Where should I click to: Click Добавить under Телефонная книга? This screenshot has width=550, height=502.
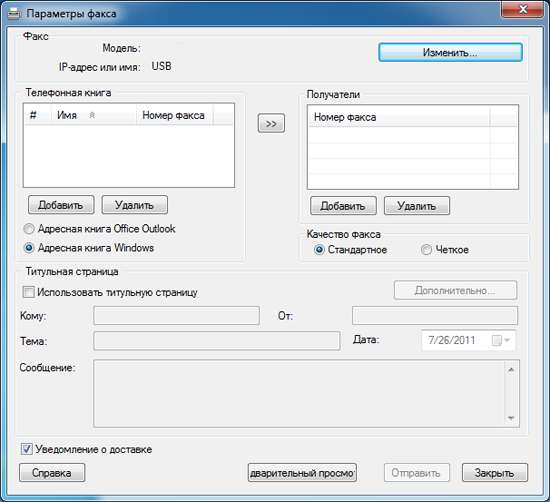point(61,205)
